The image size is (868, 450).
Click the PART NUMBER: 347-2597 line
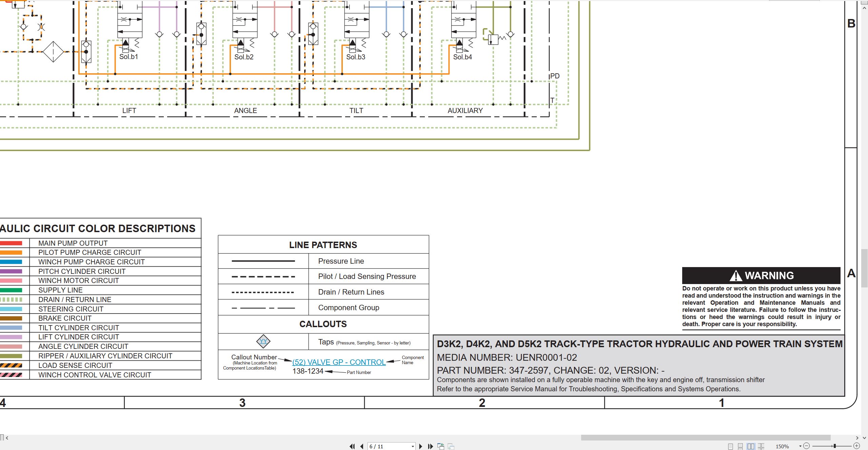coord(551,371)
